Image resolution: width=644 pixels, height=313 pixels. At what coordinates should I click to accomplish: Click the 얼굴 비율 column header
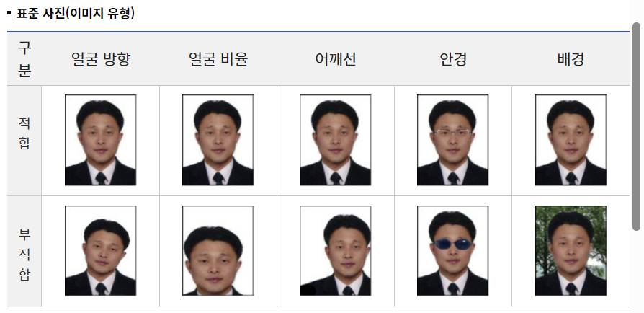[218, 59]
